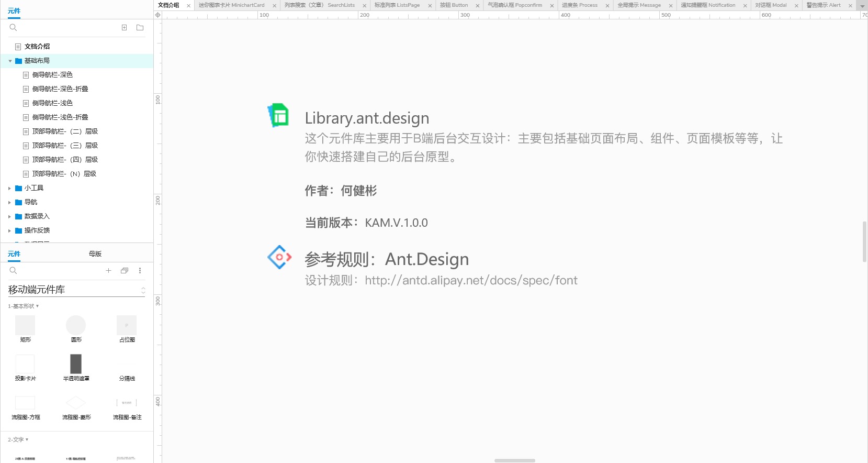Open the 文档介绍 page in the tree

pos(37,47)
